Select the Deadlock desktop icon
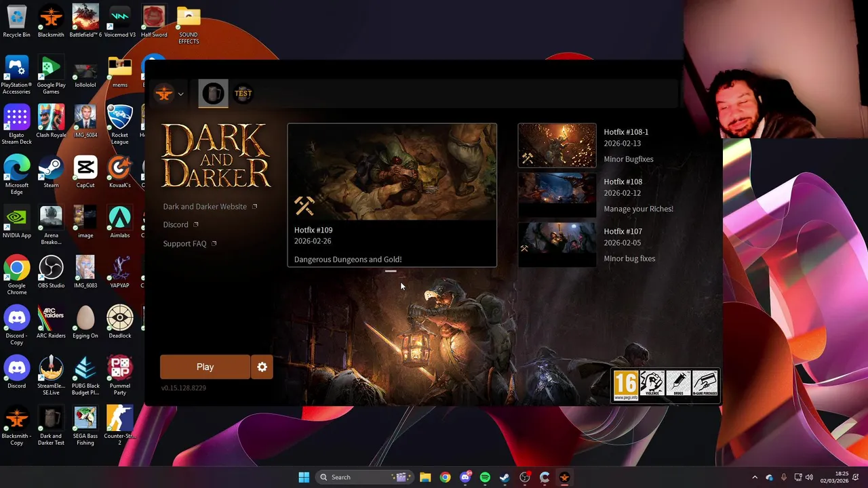 point(120,322)
